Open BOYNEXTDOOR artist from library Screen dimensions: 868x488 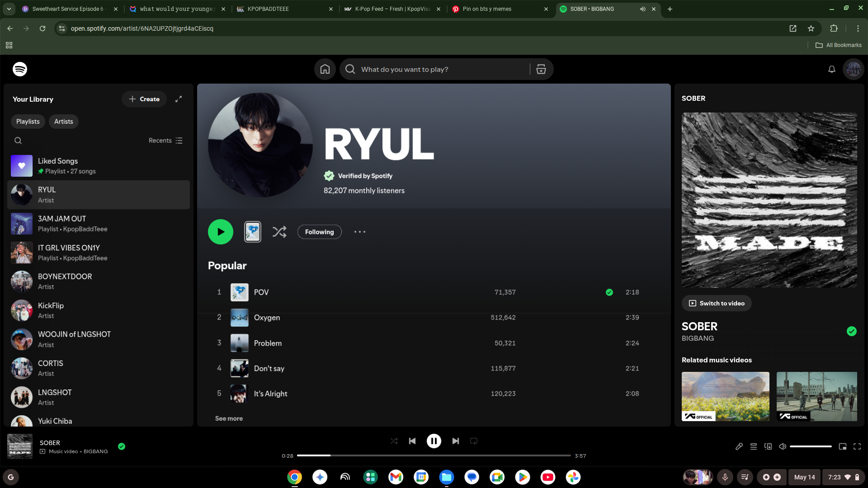coord(99,282)
